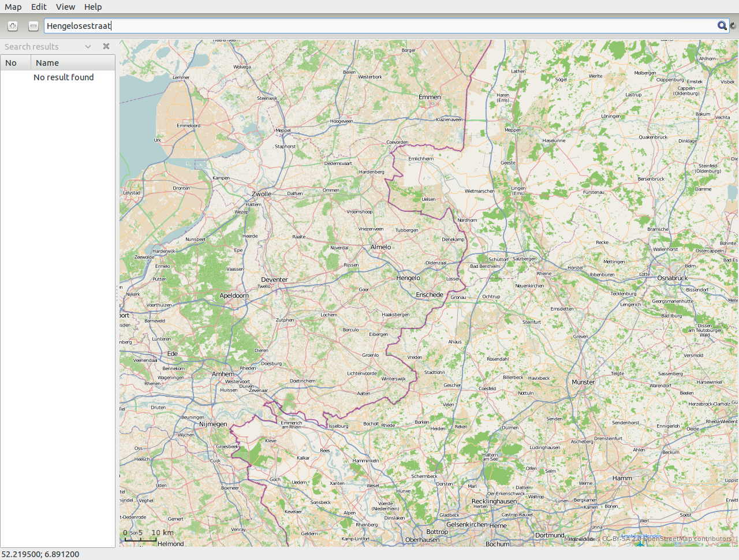
Task: Click the Hamm label on the map
Action: pyautogui.click(x=622, y=478)
